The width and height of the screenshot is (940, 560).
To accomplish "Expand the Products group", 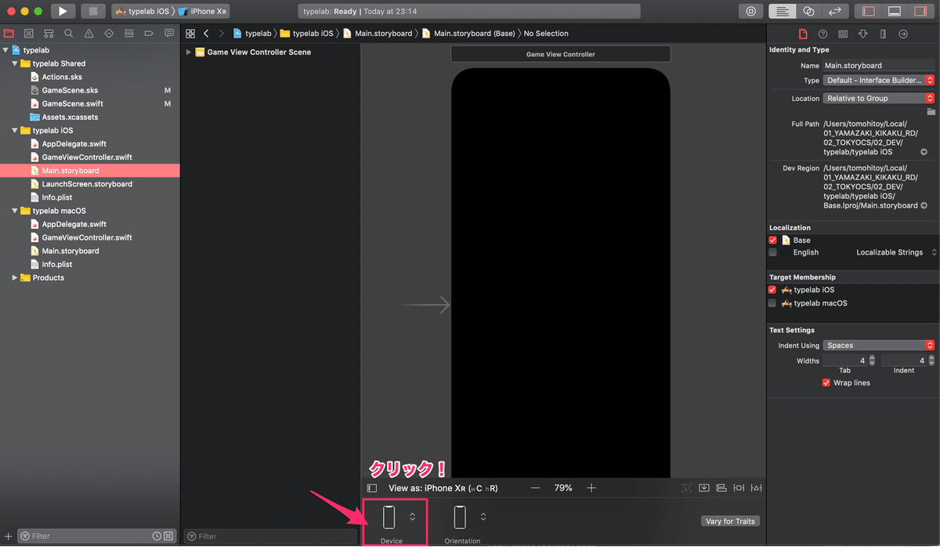I will point(15,278).
